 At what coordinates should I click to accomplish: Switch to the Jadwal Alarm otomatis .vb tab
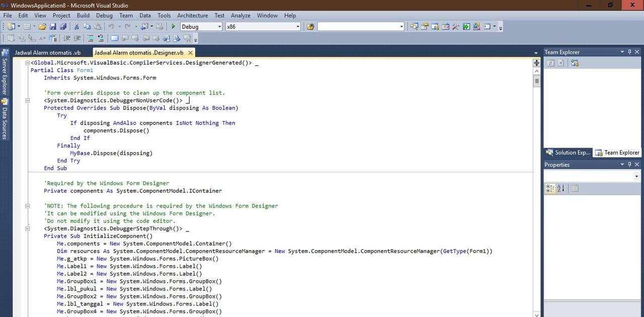(x=48, y=52)
